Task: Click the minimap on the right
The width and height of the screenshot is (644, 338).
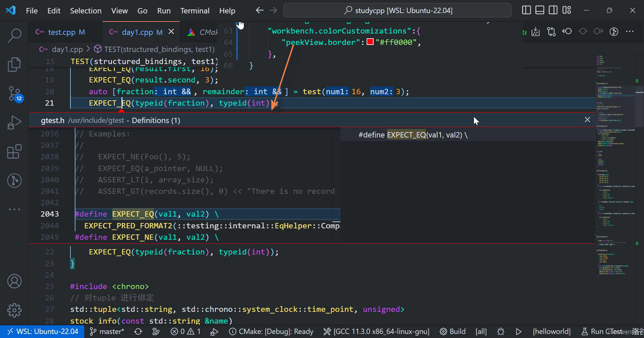Action: tap(616, 168)
